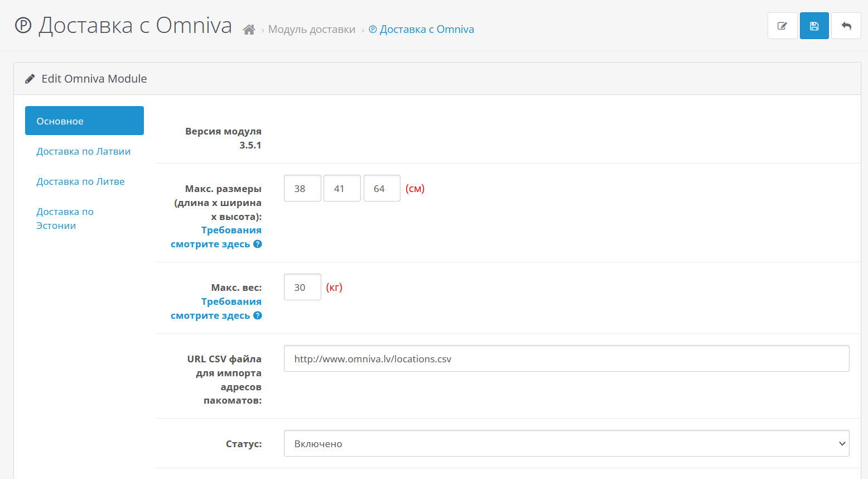
Task: Click the Доставка с Omniva breadcrumb link
Action: click(426, 30)
